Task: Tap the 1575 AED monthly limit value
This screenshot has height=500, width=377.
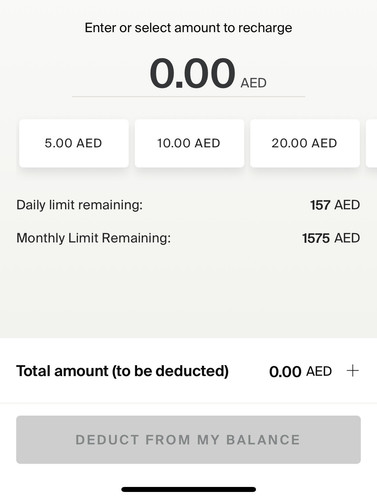Action: (x=331, y=238)
